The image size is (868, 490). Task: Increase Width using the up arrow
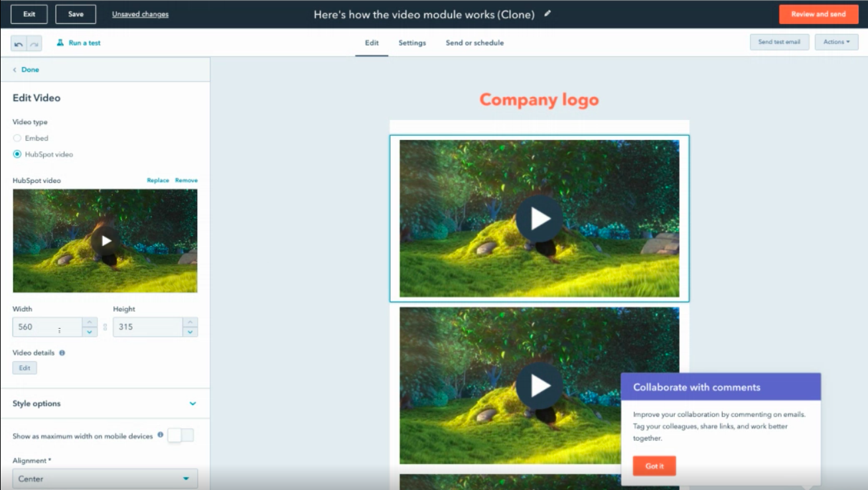[90, 322]
